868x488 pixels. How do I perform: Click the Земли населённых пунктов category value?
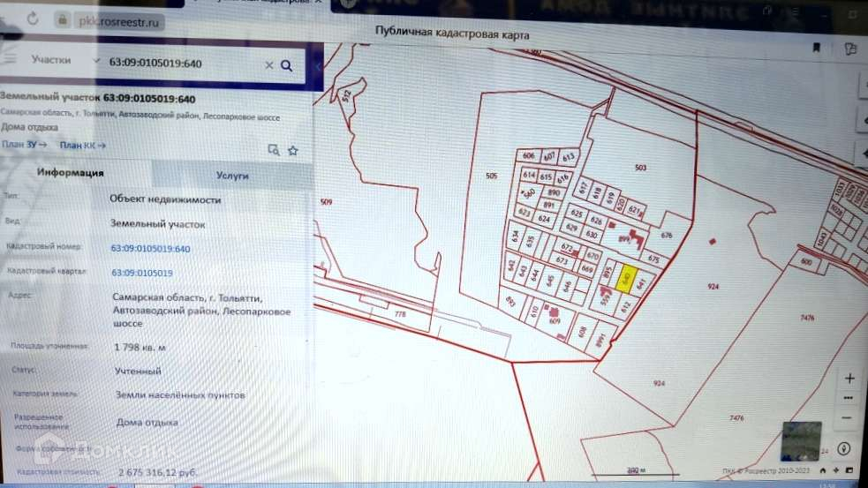pyautogui.click(x=180, y=395)
